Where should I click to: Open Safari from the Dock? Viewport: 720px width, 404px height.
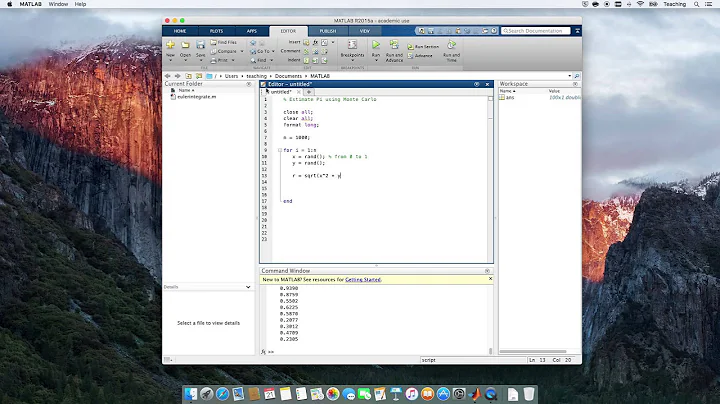[x=222, y=394]
